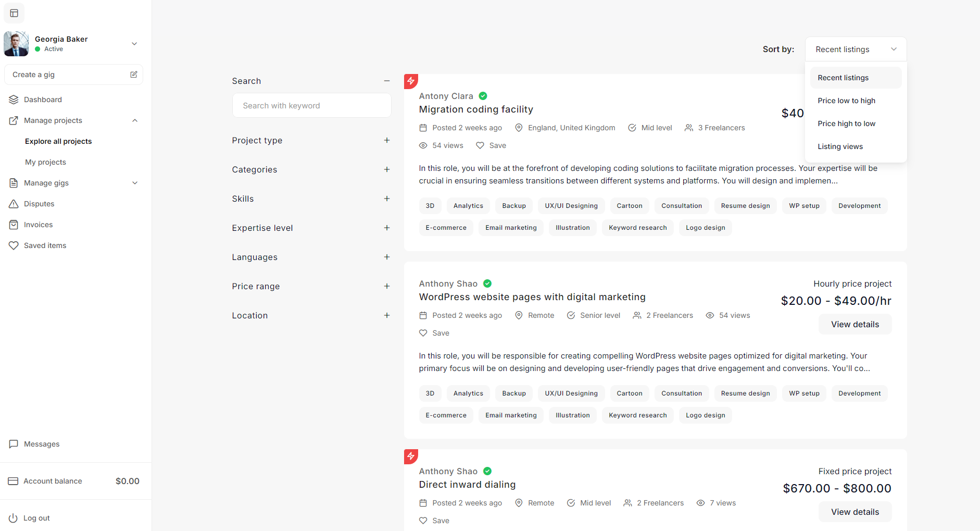
Task: Select Price low to high sort option
Action: [846, 101]
